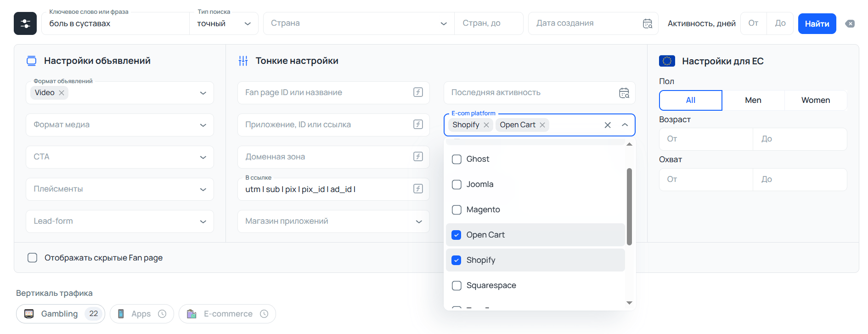Enable Отображать скрытые Fan page checkbox

point(32,258)
